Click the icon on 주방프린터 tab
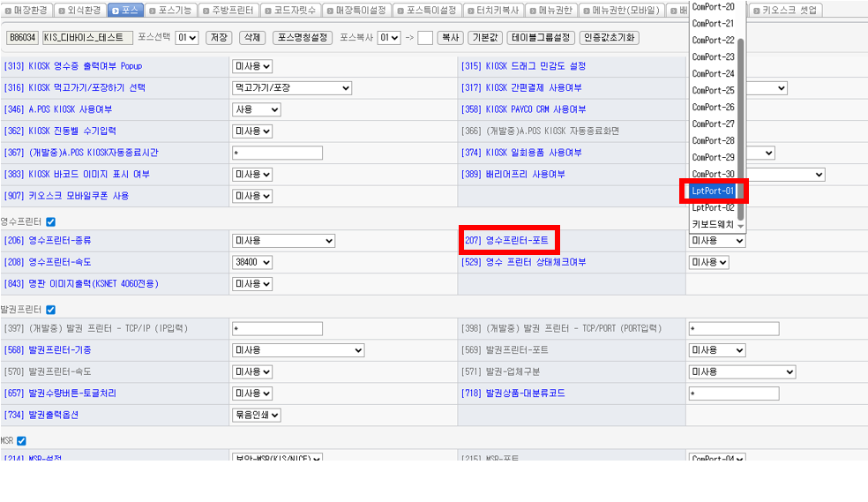The image size is (868, 502). click(207, 11)
